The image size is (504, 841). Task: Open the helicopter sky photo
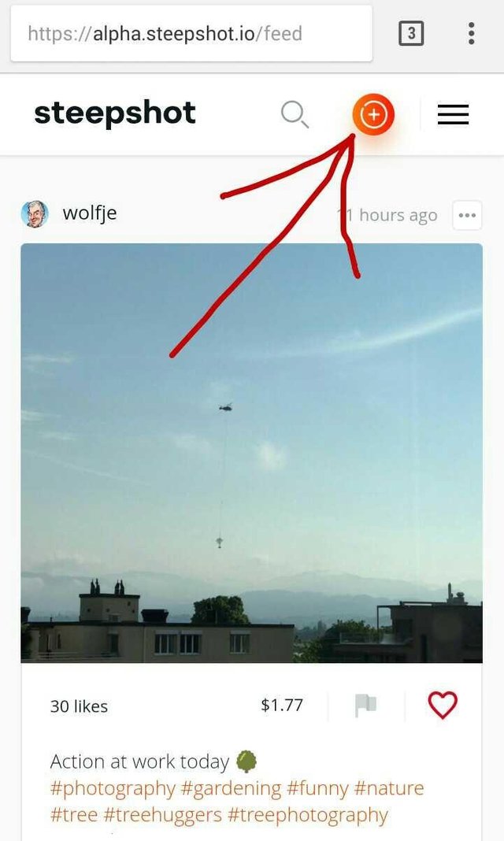[x=251, y=454]
